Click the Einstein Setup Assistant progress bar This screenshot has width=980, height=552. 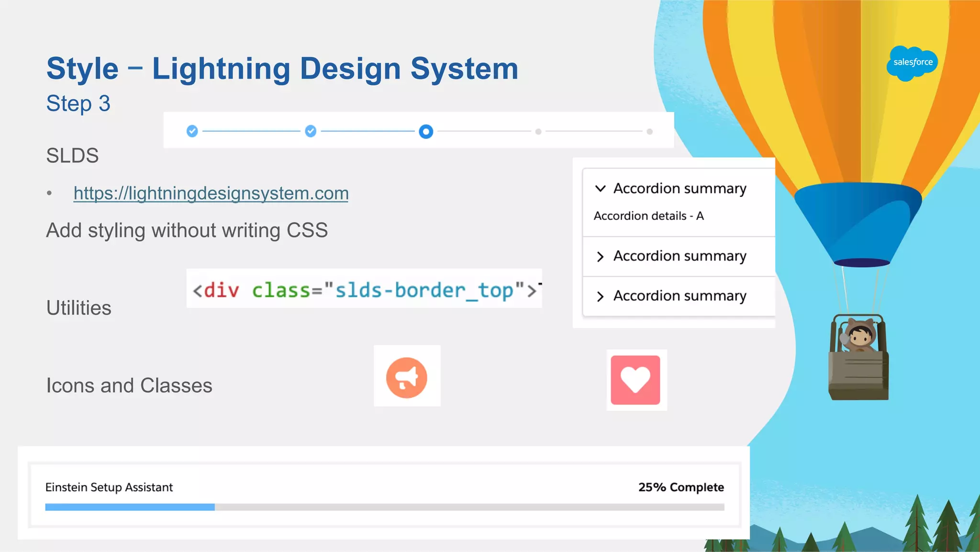pyautogui.click(x=385, y=507)
